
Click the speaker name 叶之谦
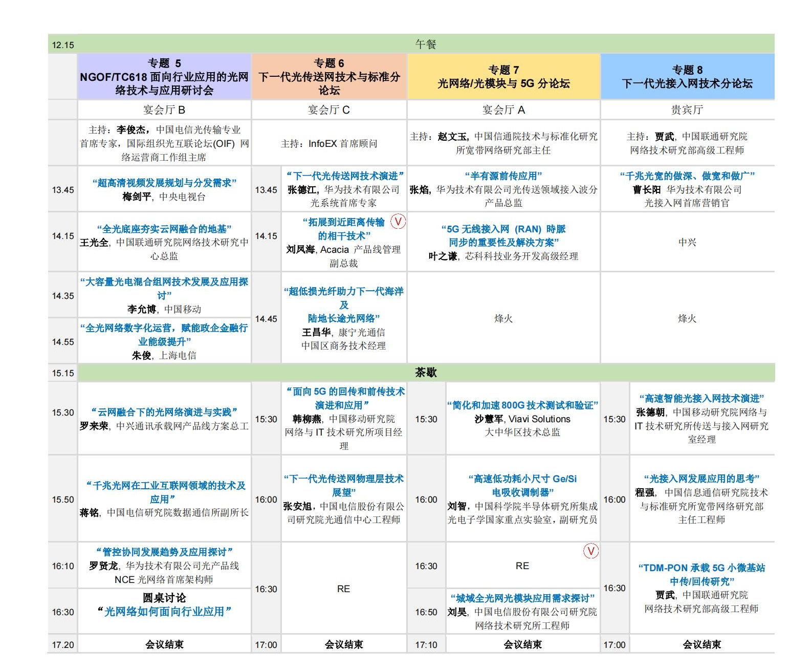(x=443, y=256)
